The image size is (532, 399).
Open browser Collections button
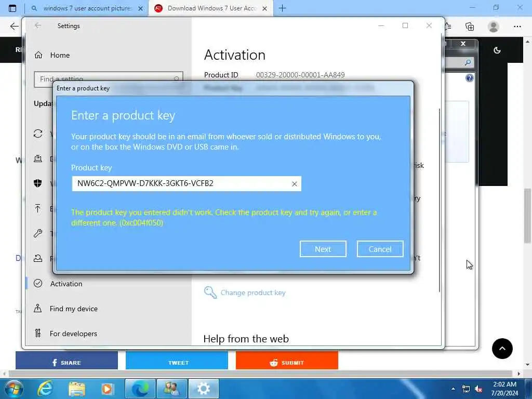point(470,26)
